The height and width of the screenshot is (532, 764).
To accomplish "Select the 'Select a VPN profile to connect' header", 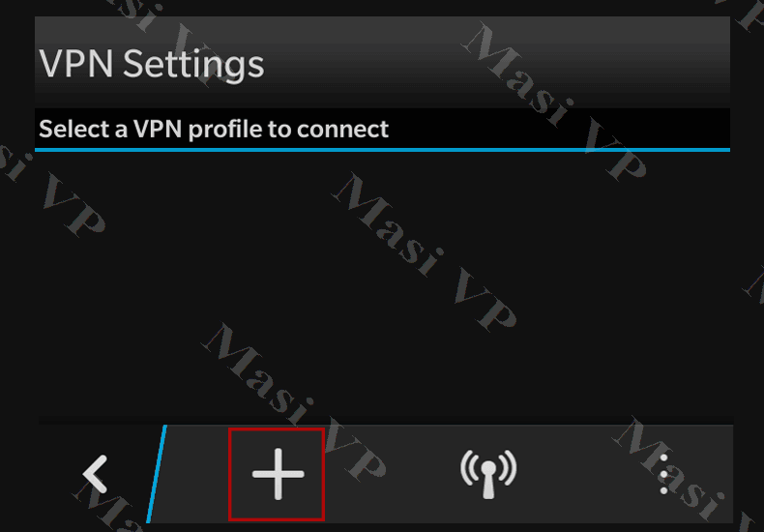I will (x=214, y=129).
